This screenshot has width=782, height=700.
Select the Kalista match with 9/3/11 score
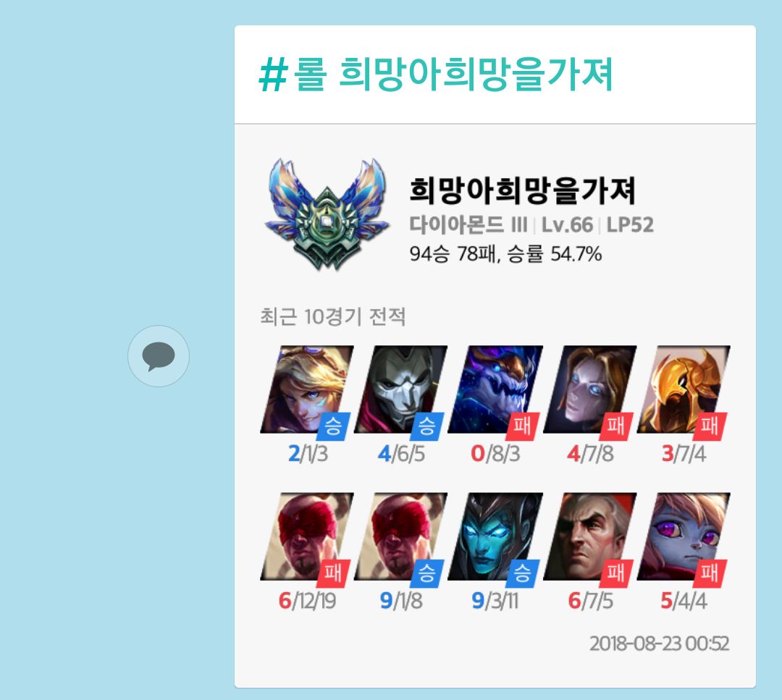495,536
